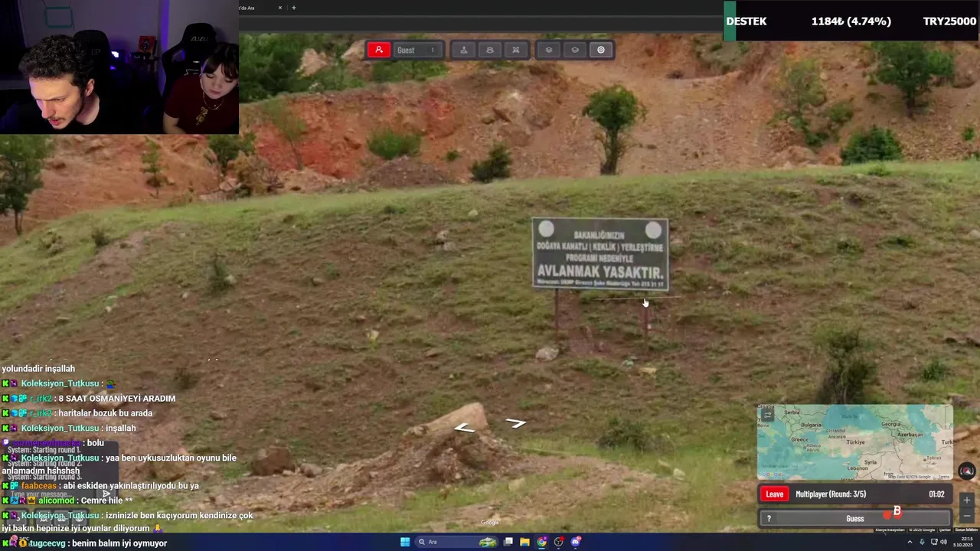Click the DESTEK label in the donation bar

746,21
